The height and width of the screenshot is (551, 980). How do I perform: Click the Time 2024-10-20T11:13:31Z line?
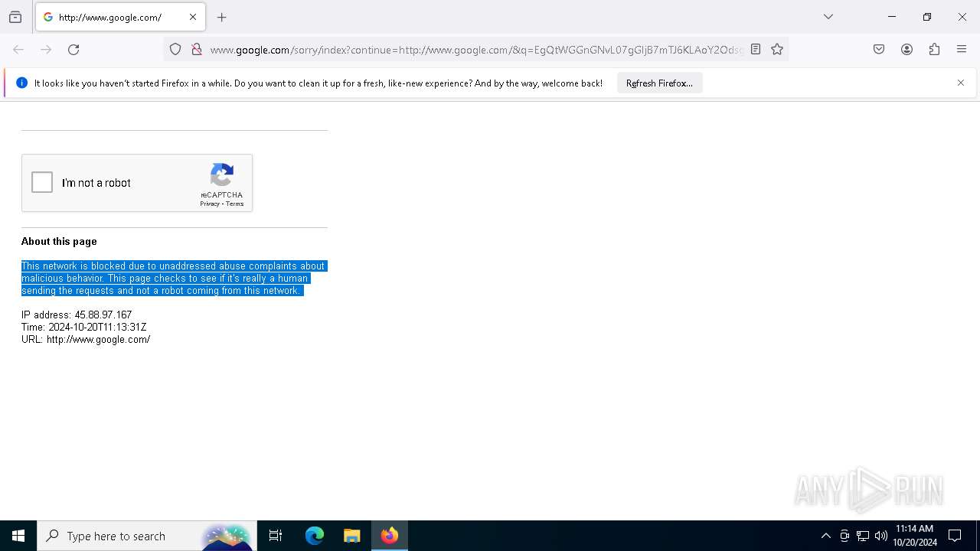pos(84,327)
